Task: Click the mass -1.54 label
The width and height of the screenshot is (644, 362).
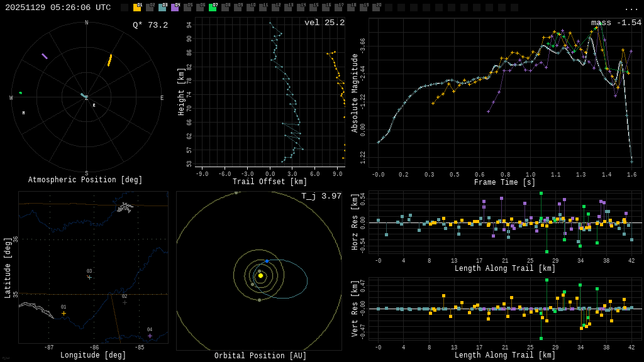Action: point(616,23)
